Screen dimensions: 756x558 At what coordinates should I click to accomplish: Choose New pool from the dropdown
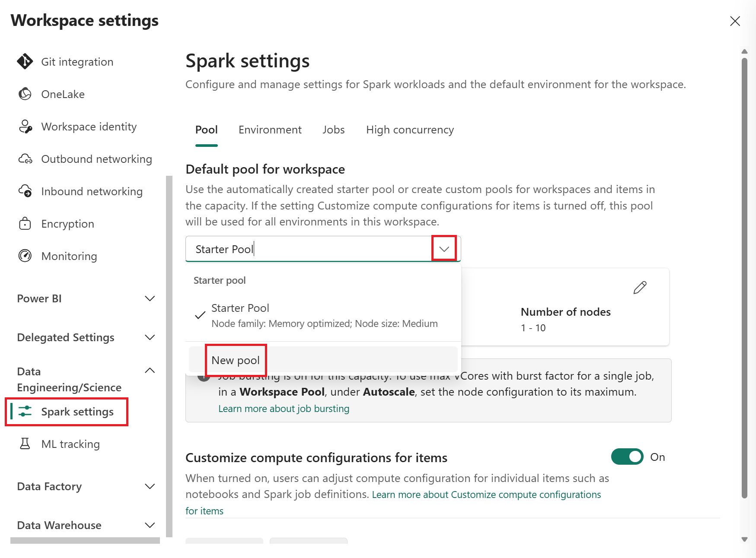point(323,360)
